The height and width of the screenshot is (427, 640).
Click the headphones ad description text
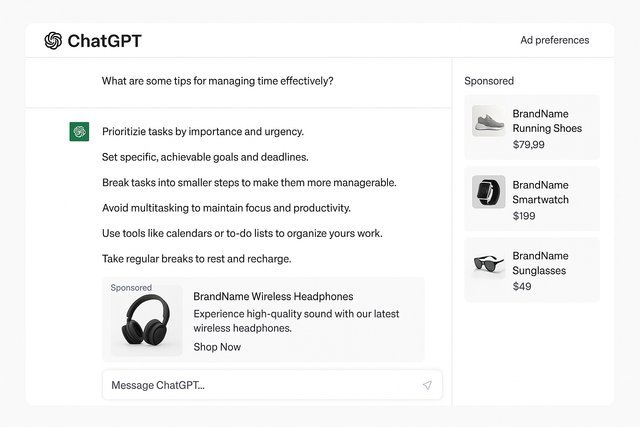296,321
